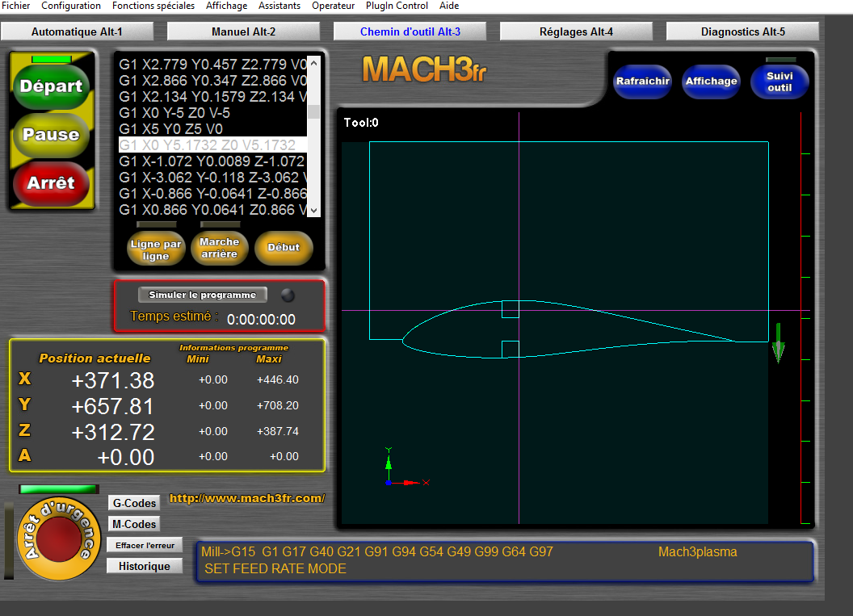Open the mach3fr.com website link
853x616 pixels.
246,498
